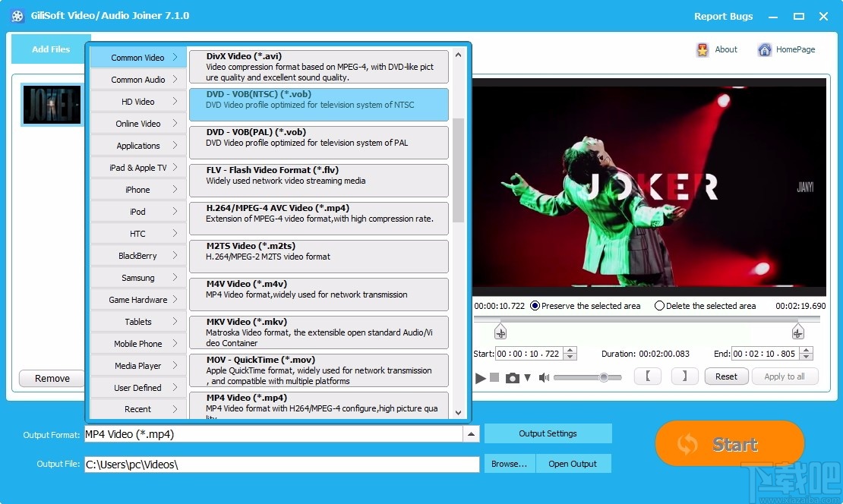Open the playback options arrow next to camera
The image size is (843, 504).
527,376
